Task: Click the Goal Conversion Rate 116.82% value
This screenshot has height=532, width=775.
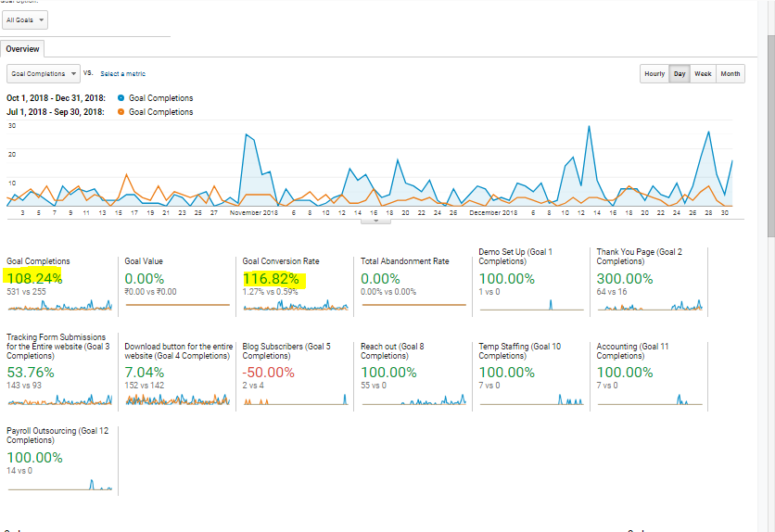Action: [272, 279]
